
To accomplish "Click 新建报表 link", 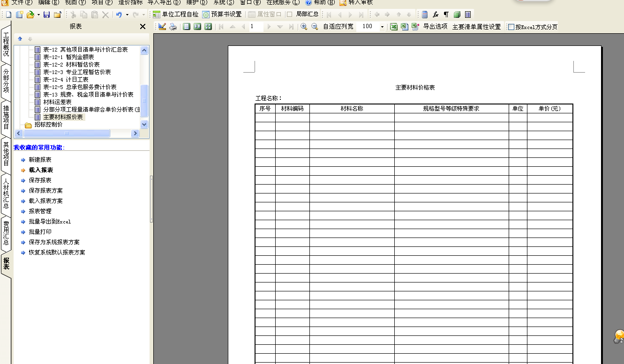I will pos(40,160).
